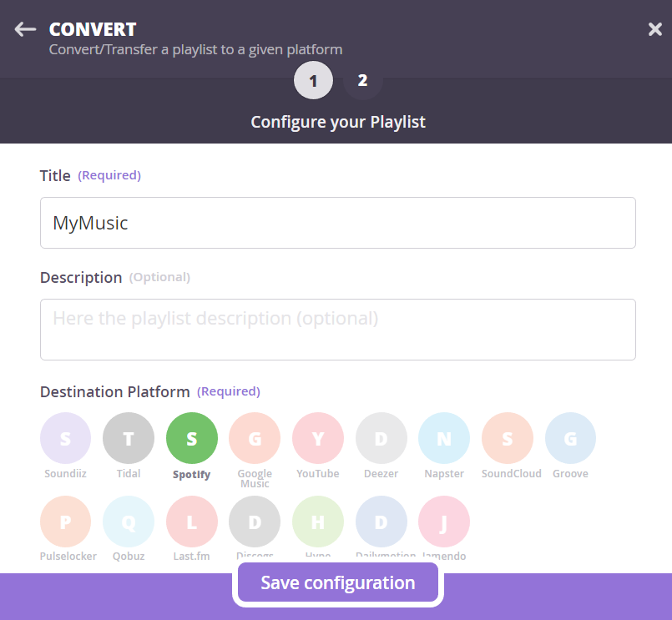The image size is (672, 620).
Task: Select the Jamendo platform icon
Action: (x=444, y=522)
